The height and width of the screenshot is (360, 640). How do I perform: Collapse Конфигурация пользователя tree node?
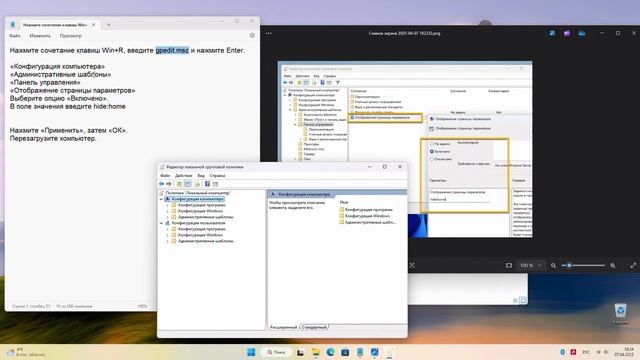pyautogui.click(x=161, y=223)
